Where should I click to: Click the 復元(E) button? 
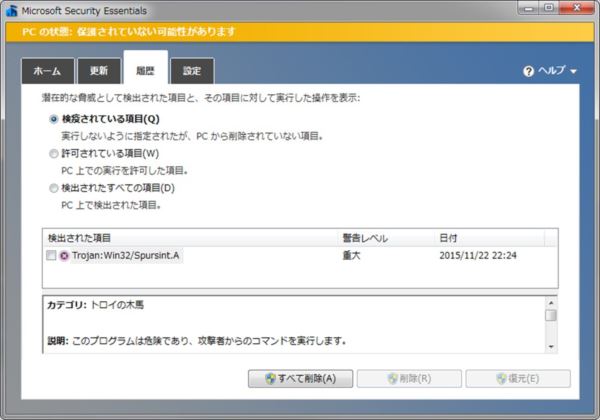tap(518, 379)
